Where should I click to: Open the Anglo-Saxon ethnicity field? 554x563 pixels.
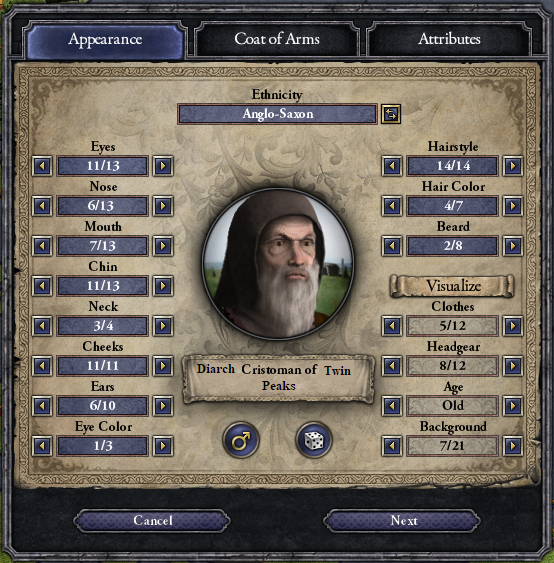coord(278,114)
